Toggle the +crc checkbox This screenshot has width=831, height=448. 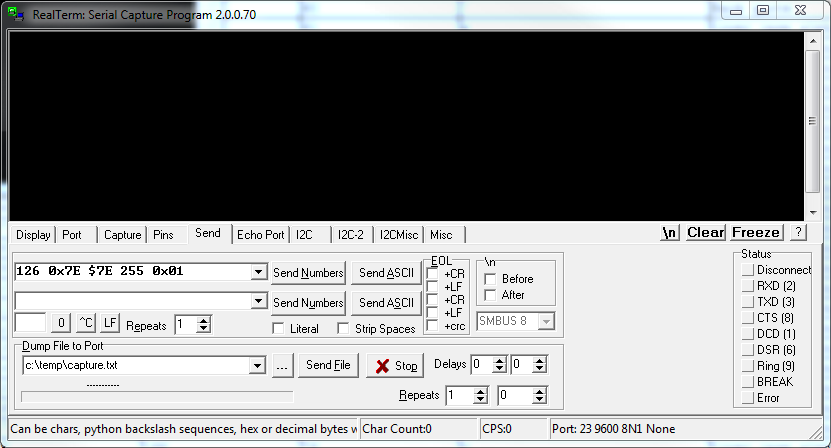coord(432,326)
